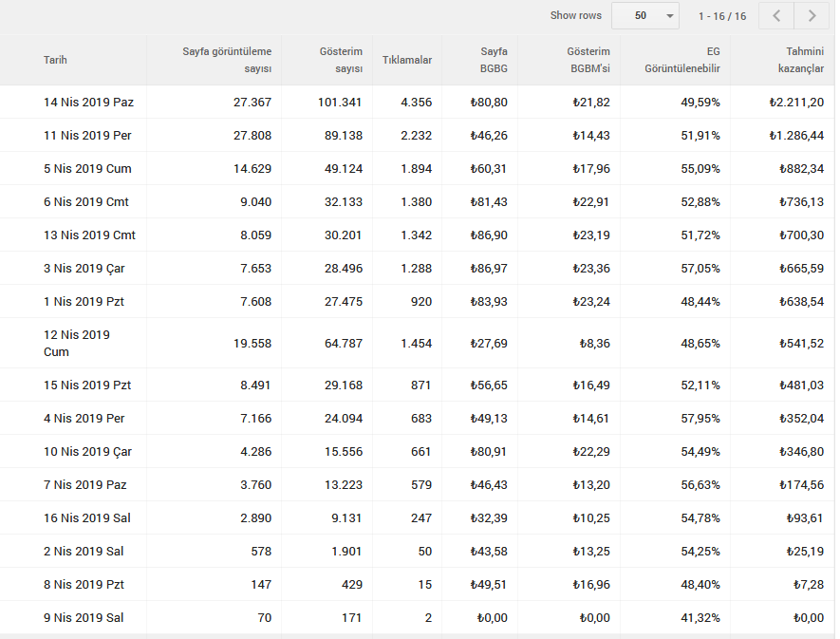The height and width of the screenshot is (639, 840).
Task: Click the 9 Nis 2019 Sal row
Action: [x=418, y=617]
